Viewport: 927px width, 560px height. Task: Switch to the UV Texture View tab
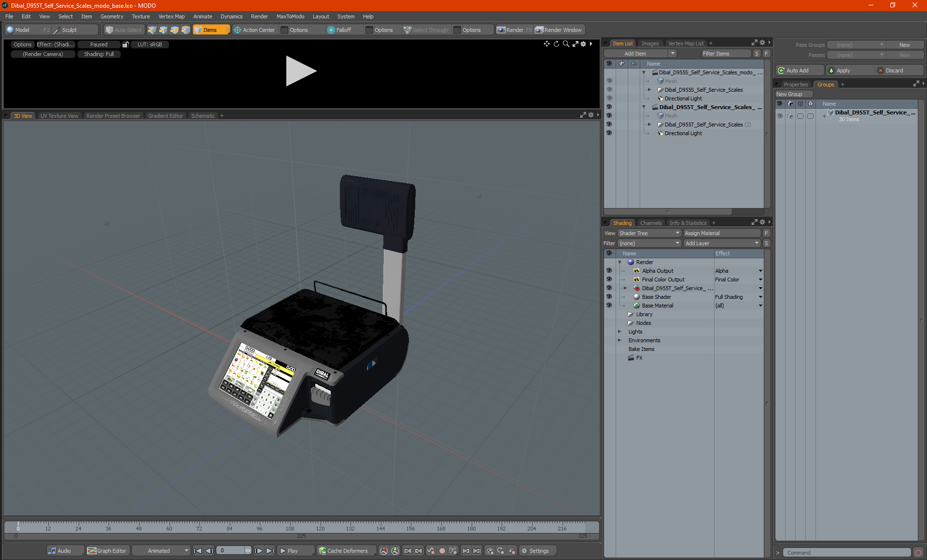[x=59, y=116]
